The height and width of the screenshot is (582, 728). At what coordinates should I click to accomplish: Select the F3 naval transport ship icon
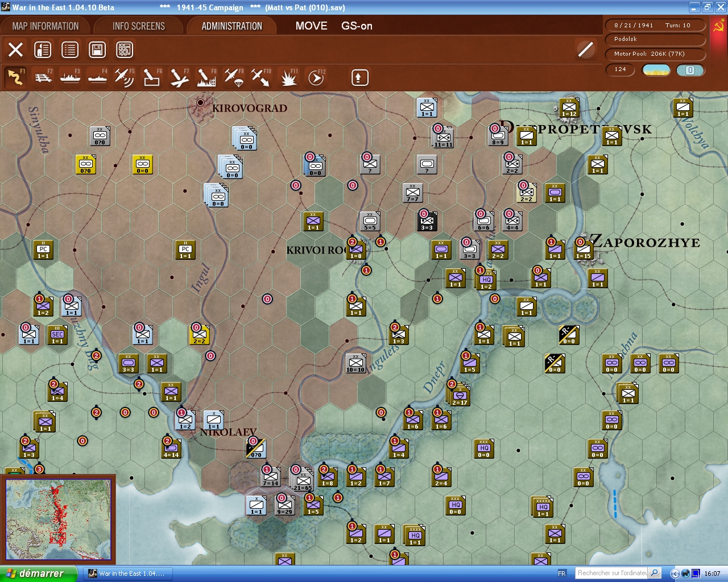(x=71, y=77)
